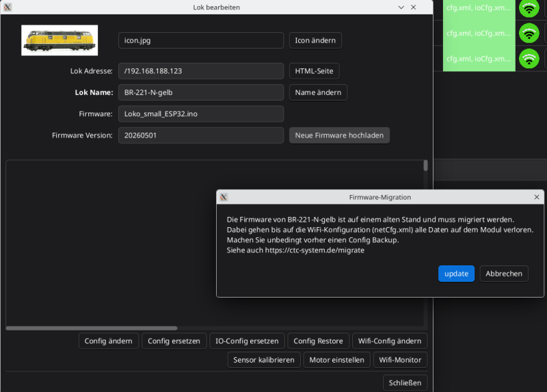The image size is (547, 392).
Task: Click the Firmware field Loko_small_ESP32.ino
Action: [201, 114]
